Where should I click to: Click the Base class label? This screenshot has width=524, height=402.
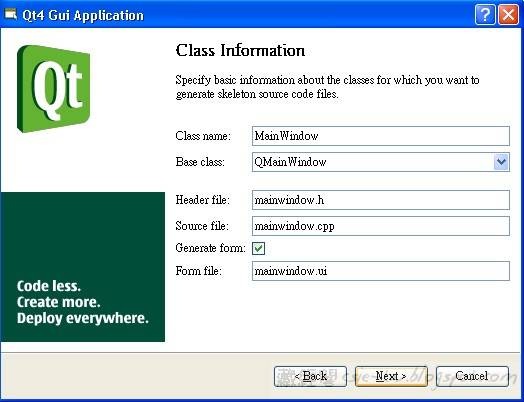[x=200, y=162]
